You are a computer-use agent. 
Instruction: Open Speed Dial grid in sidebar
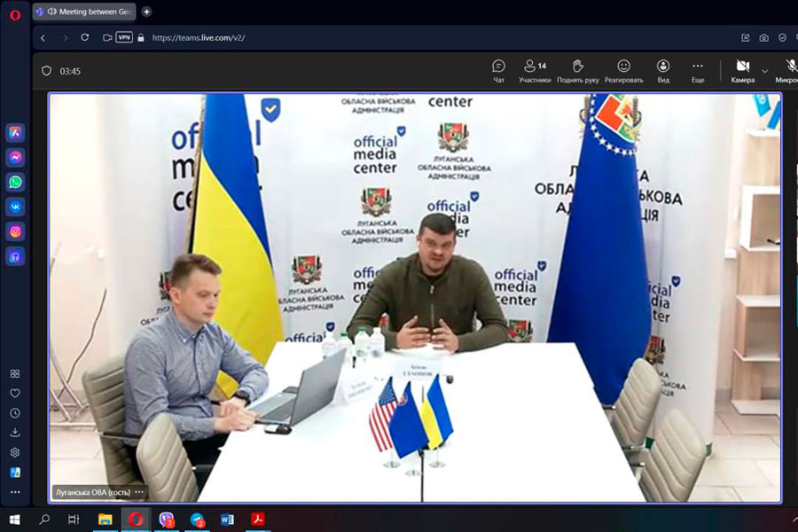pos(15,373)
